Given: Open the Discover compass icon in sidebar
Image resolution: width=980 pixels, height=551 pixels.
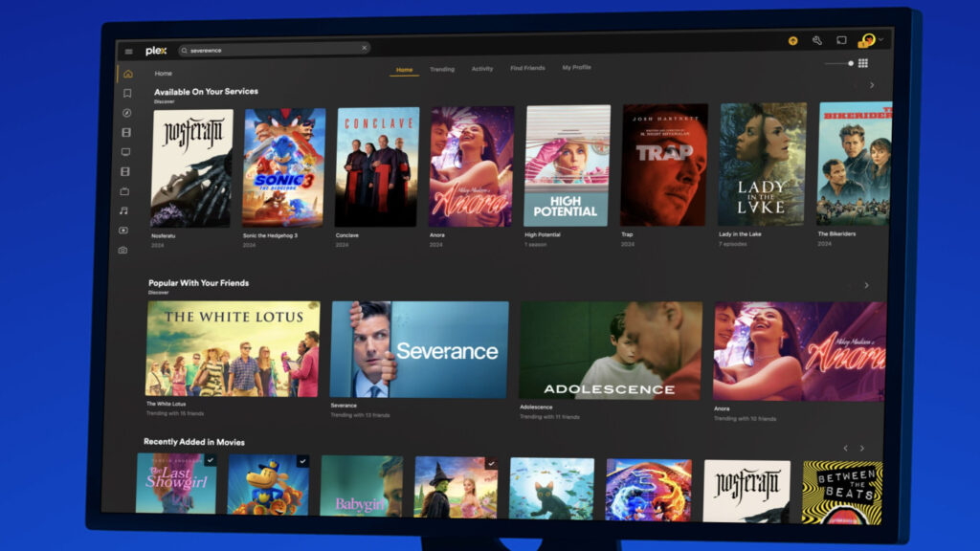Looking at the screenshot, I should [x=127, y=113].
